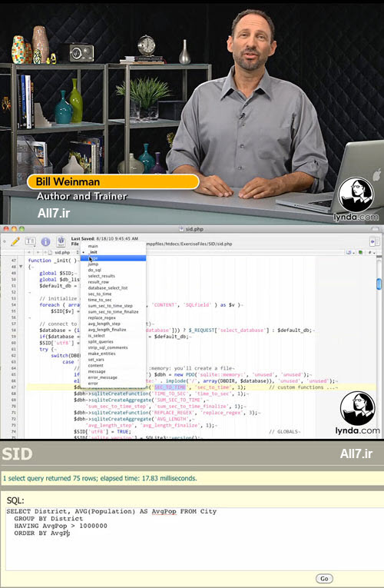Collapse the fold triangle at line 48
Image resolution: width=384 pixels, height=588 pixels.
[x=21, y=267]
